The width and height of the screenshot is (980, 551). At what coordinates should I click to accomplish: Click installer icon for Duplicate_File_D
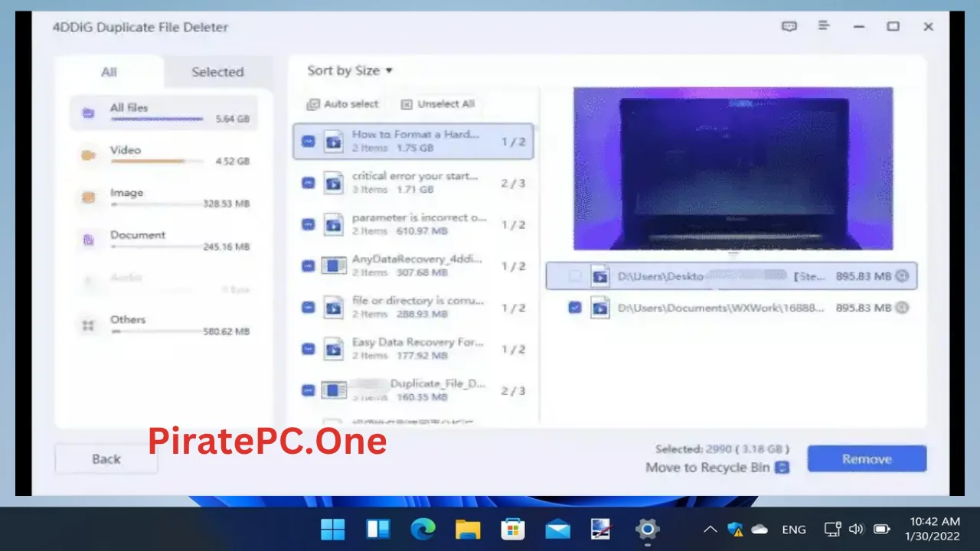[334, 390]
